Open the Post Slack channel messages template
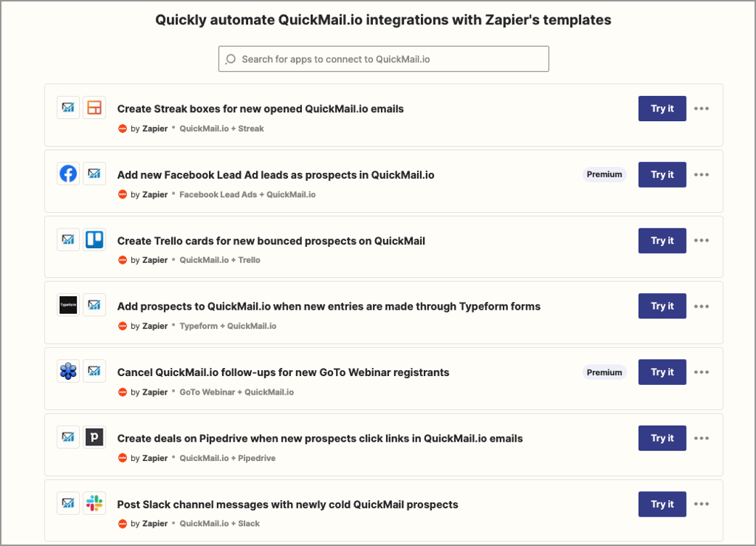 pos(287,505)
